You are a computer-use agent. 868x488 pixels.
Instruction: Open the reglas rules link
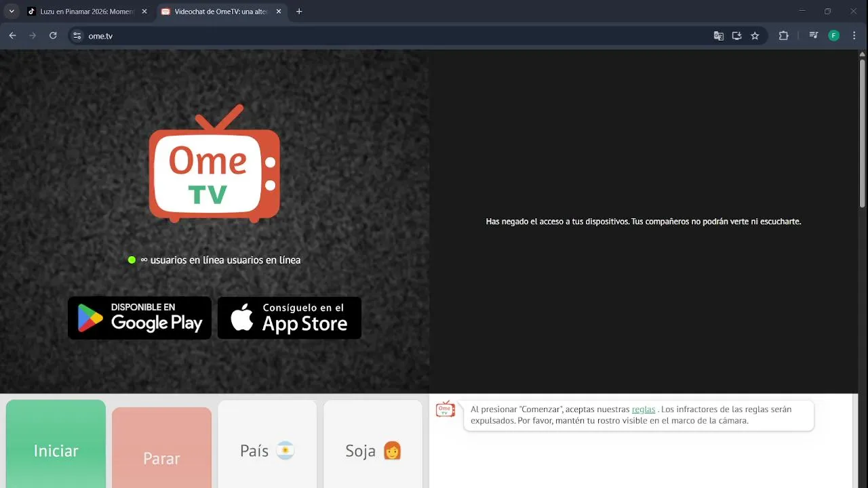pos(644,409)
